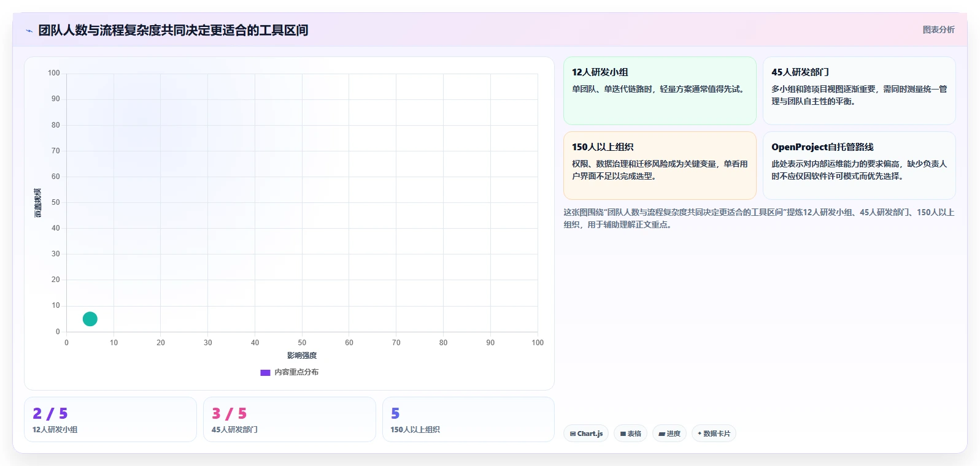This screenshot has width=980, height=466.
Task: Select the 5 score stat card
Action: tap(468, 419)
